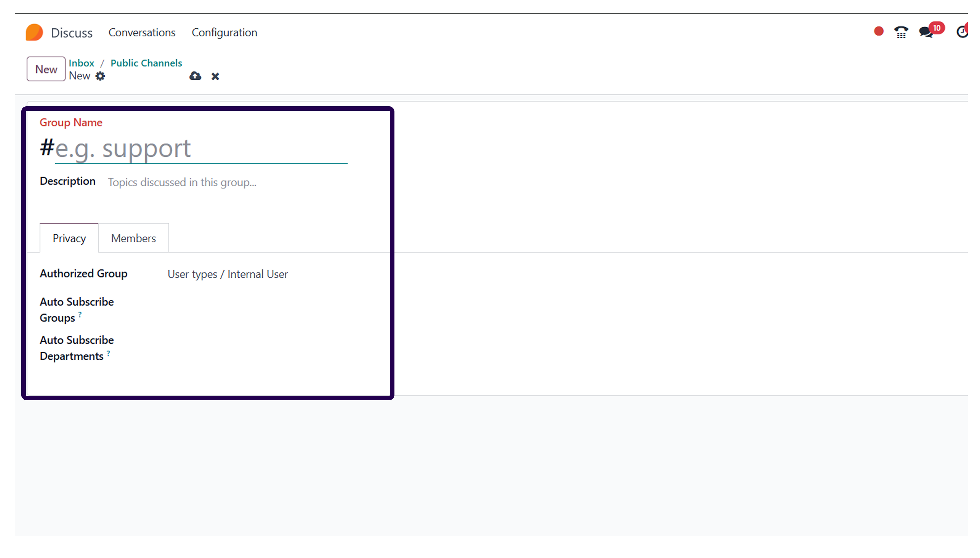The width and height of the screenshot is (980, 558).
Task: Go to Public Channels breadcrumb link
Action: (x=146, y=63)
